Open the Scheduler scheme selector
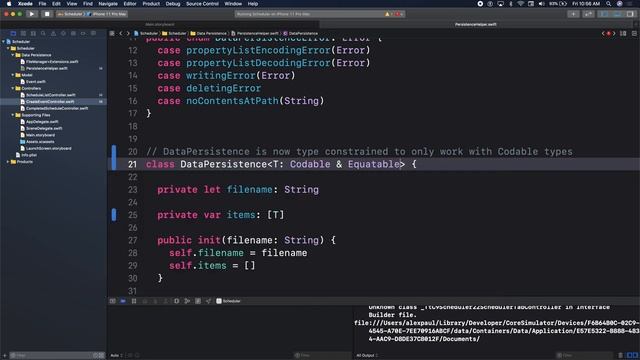This screenshot has height=360, width=640. [x=71, y=14]
